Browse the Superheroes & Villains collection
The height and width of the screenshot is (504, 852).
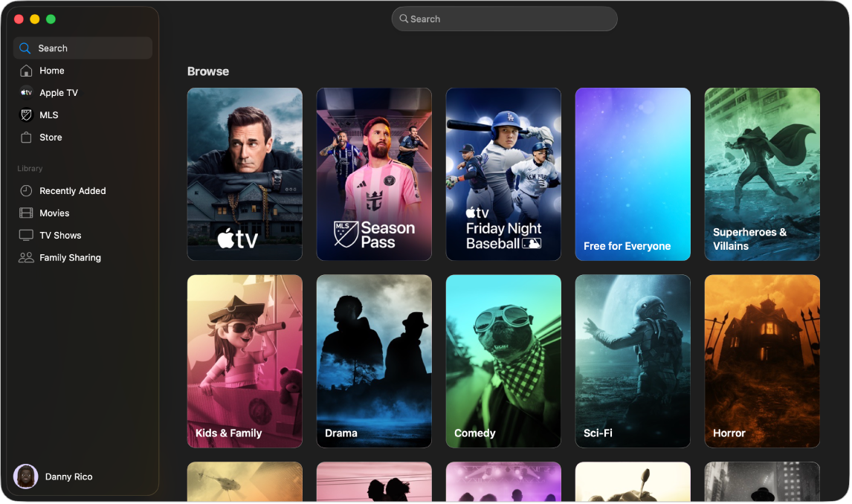pyautogui.click(x=762, y=174)
